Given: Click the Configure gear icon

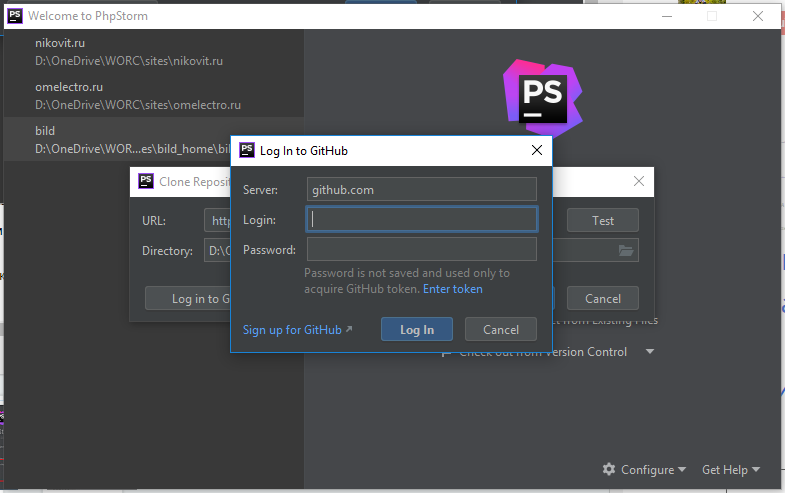Looking at the screenshot, I should [x=609, y=469].
